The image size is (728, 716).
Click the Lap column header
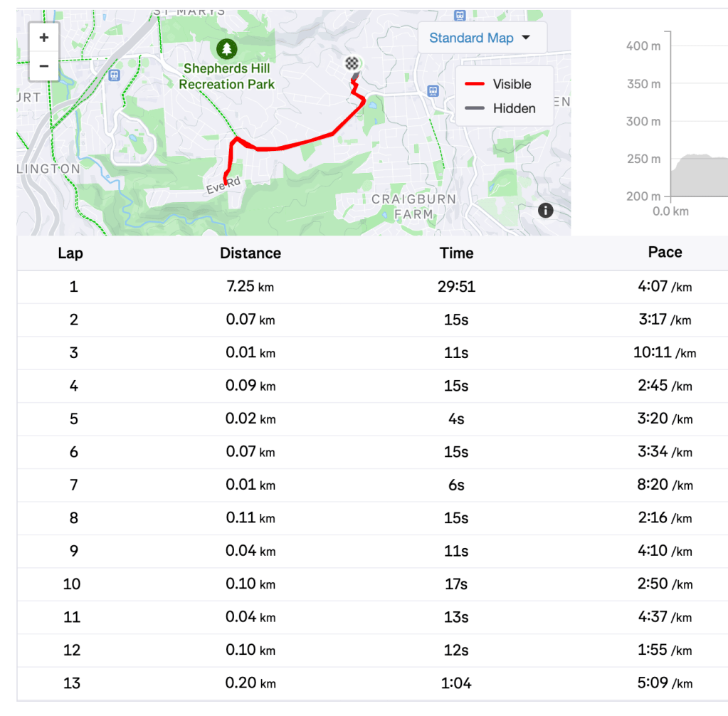tap(70, 253)
